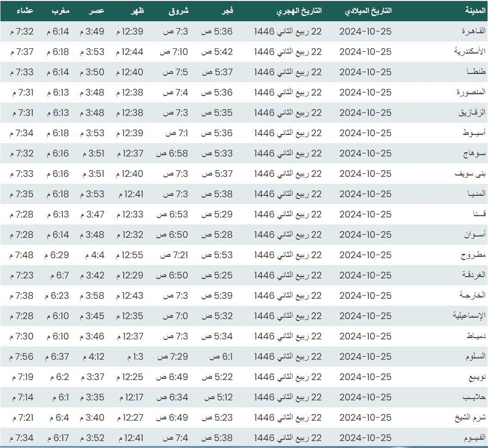Select the 6:34 ص sunrise time for حلايب
This screenshot has width=488, height=448.
click(x=172, y=397)
